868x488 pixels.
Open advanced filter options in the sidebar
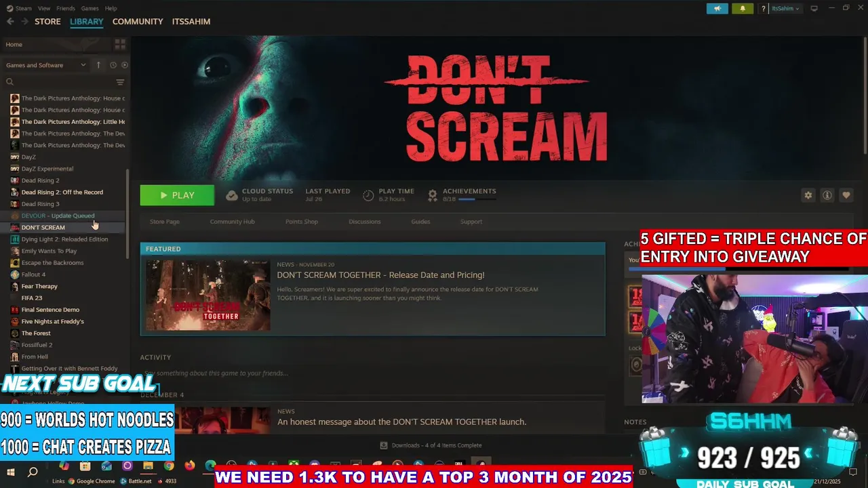tap(120, 82)
